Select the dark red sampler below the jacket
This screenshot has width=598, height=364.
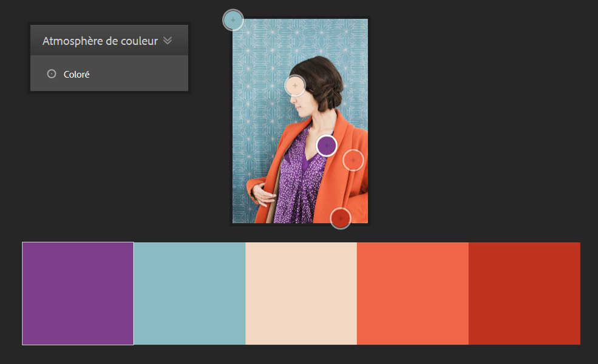point(340,218)
